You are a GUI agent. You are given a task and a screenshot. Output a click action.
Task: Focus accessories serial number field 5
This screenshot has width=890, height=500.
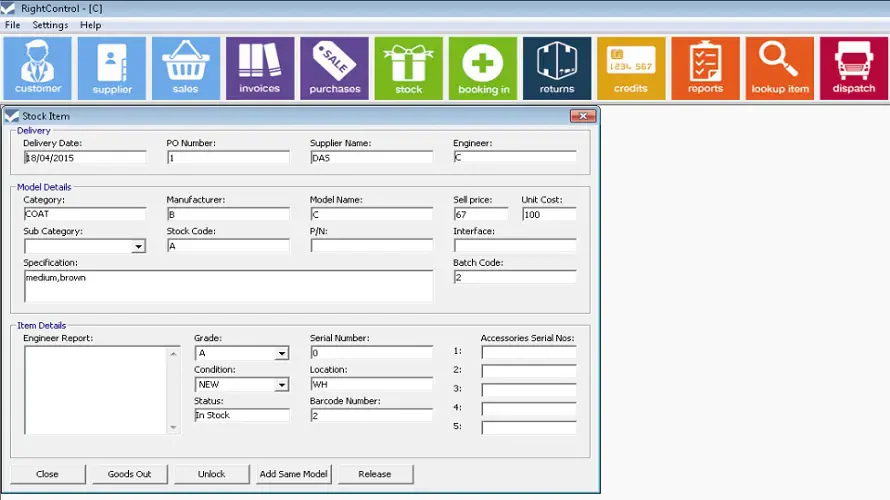point(529,427)
